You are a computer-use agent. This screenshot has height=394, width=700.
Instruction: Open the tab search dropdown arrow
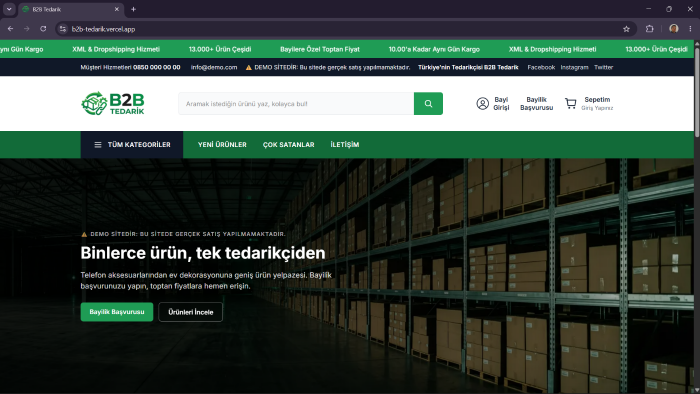(9, 9)
